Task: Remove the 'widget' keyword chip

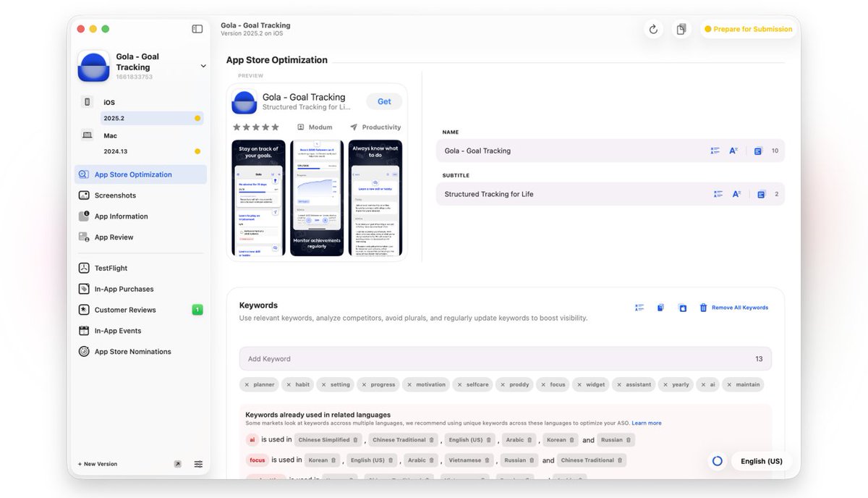Action: coord(579,385)
